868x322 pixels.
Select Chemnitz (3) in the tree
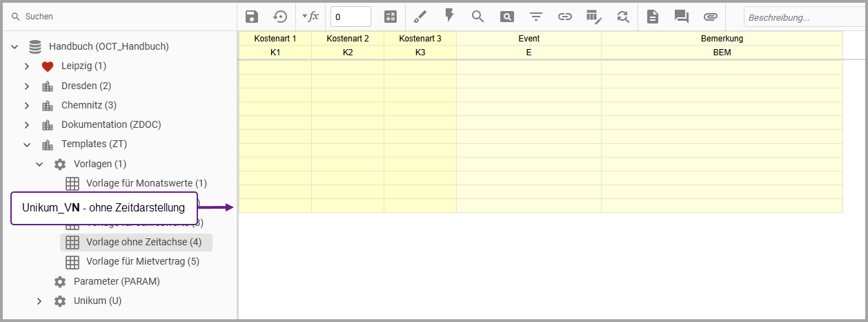coord(89,105)
